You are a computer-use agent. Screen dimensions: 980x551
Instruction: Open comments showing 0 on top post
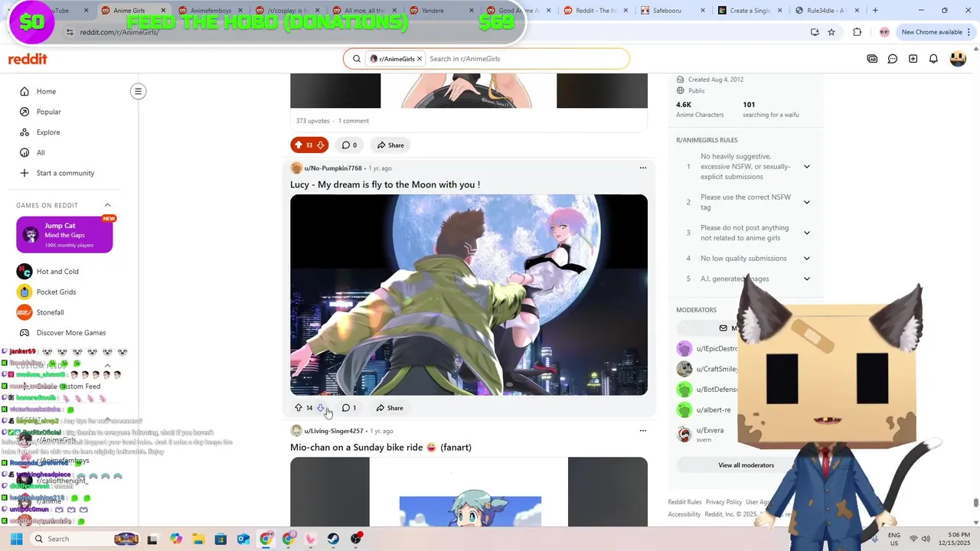[x=349, y=145]
